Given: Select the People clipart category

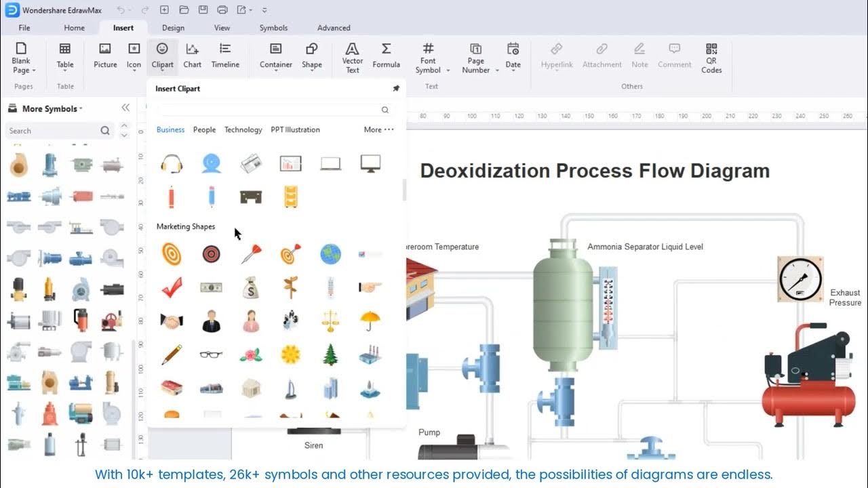Looking at the screenshot, I should click(204, 129).
